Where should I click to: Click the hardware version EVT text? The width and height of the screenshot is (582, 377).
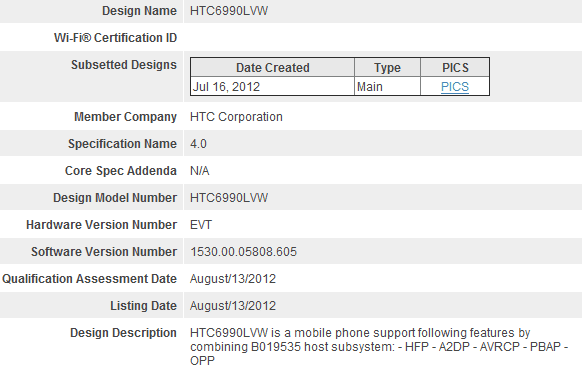tap(201, 225)
